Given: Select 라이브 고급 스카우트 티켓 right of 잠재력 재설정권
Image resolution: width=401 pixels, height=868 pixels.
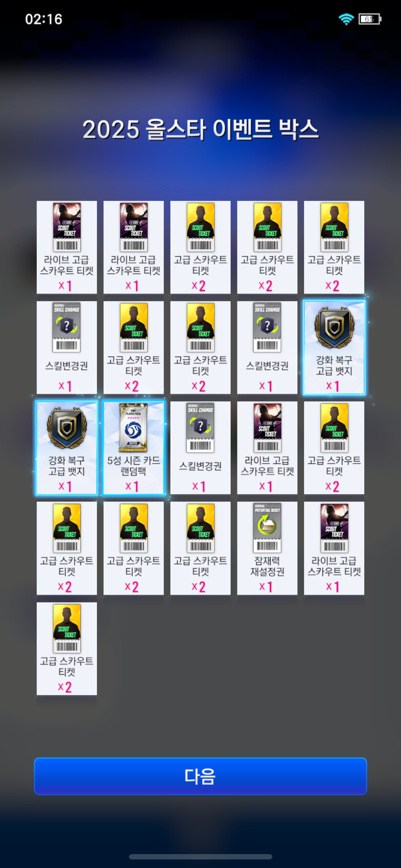Looking at the screenshot, I should [x=334, y=548].
